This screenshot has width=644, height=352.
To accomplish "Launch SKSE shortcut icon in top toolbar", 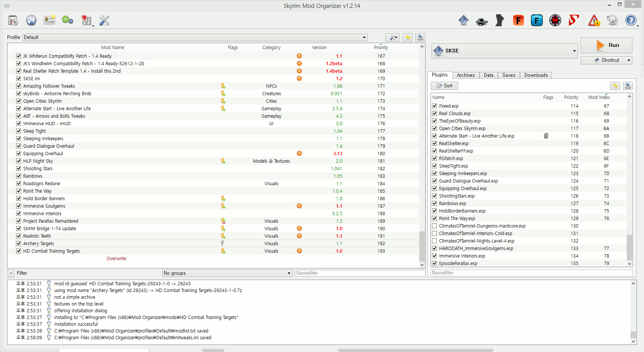I will pyautogui.click(x=463, y=20).
